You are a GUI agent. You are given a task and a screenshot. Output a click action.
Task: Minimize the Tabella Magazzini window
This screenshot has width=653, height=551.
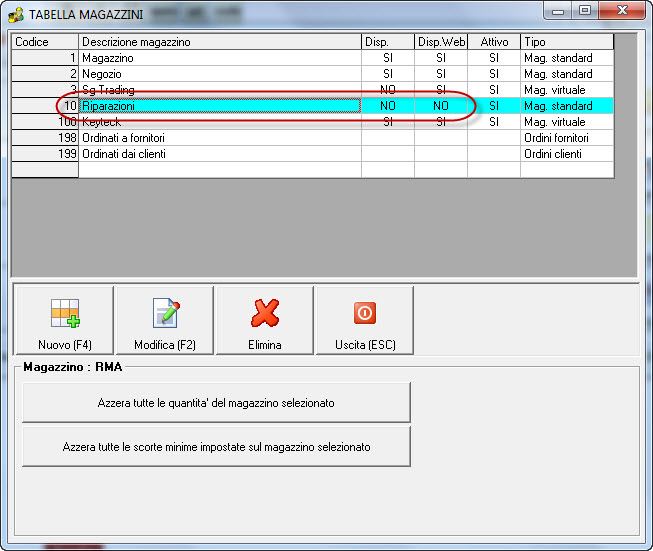coord(558,11)
